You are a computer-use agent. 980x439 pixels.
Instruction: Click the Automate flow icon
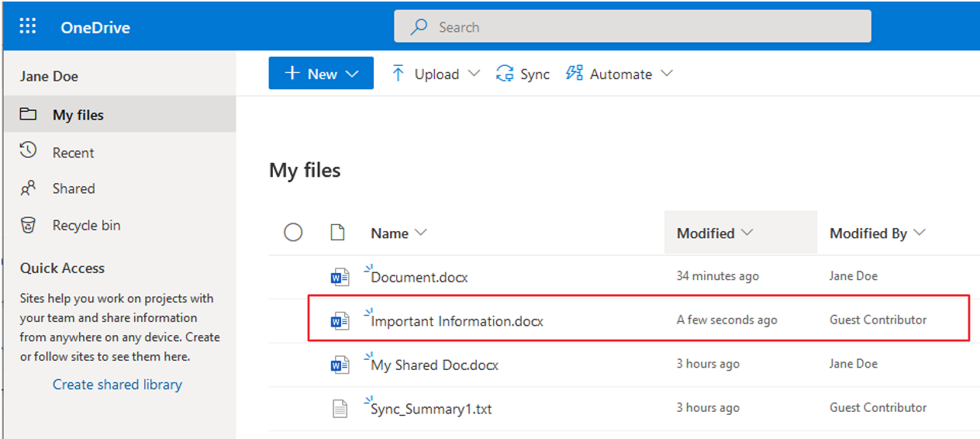click(x=575, y=73)
